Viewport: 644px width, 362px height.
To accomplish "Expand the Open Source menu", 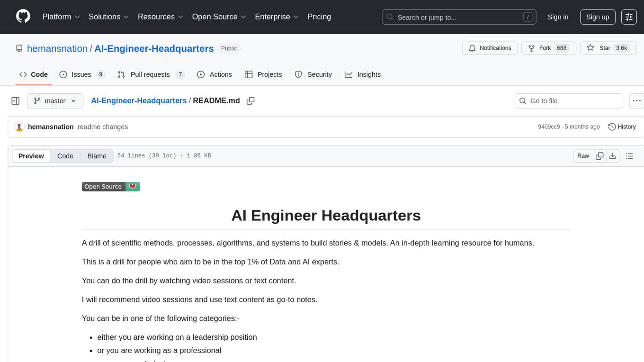I will click(219, 17).
